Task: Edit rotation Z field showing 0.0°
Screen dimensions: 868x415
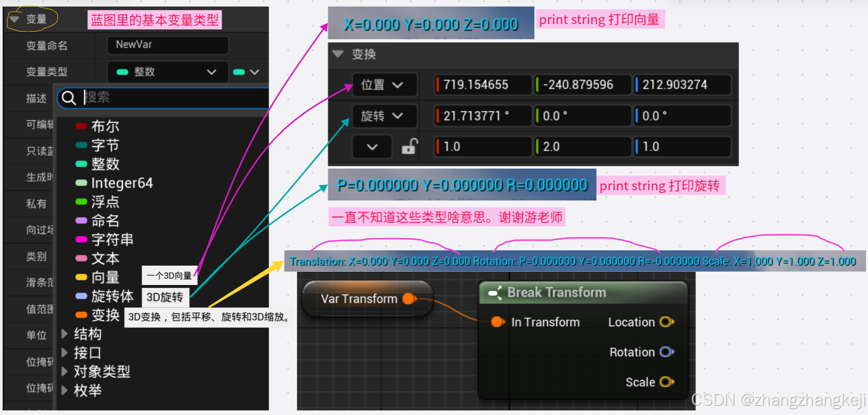Action: point(682,116)
